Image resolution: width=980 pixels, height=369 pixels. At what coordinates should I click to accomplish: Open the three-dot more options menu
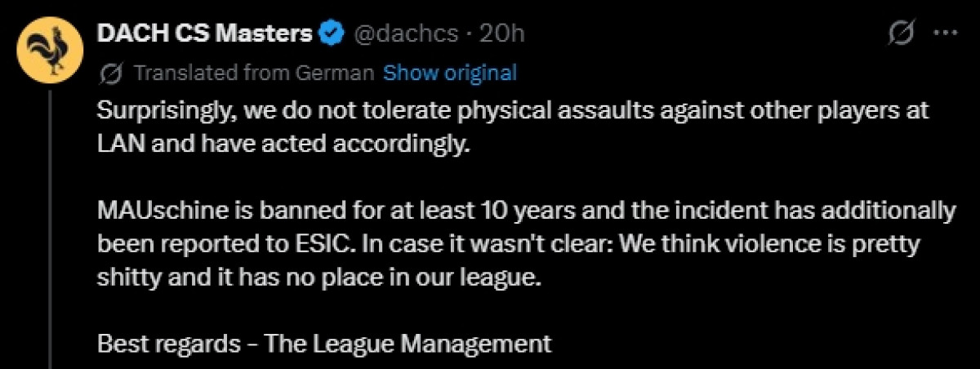pyautogui.click(x=944, y=33)
